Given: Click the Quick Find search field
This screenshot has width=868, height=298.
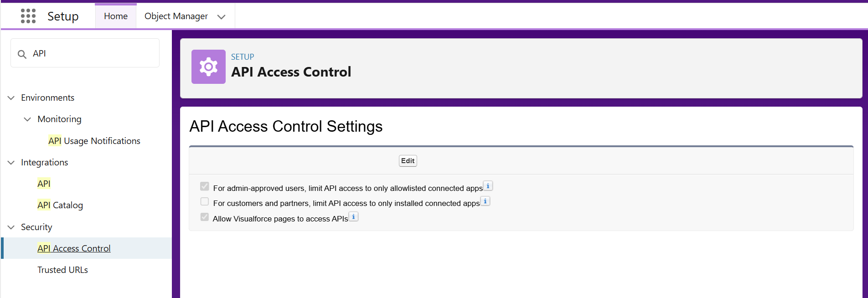Looking at the screenshot, I should coord(91,53).
